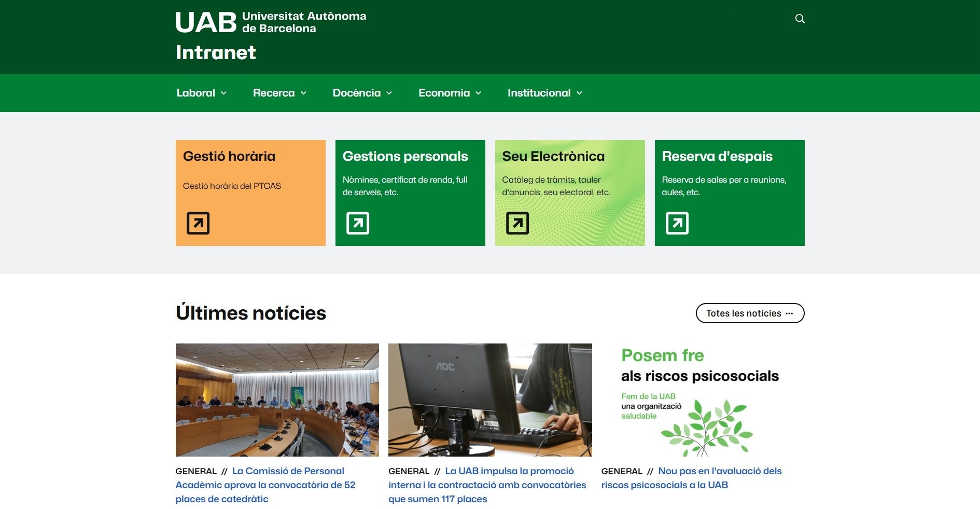The width and height of the screenshot is (980, 509).
Task: Open the Laboral menu item
Action: tap(195, 93)
